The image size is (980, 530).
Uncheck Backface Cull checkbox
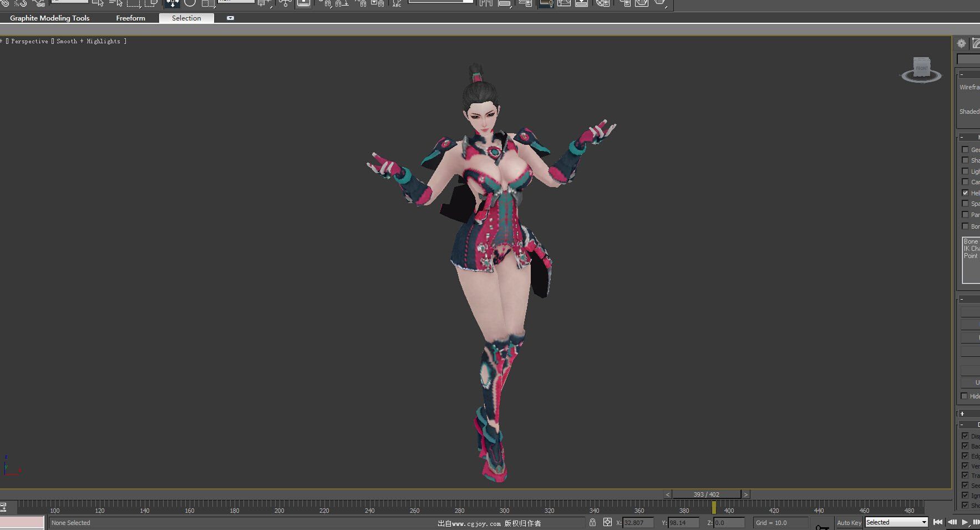pyautogui.click(x=965, y=446)
